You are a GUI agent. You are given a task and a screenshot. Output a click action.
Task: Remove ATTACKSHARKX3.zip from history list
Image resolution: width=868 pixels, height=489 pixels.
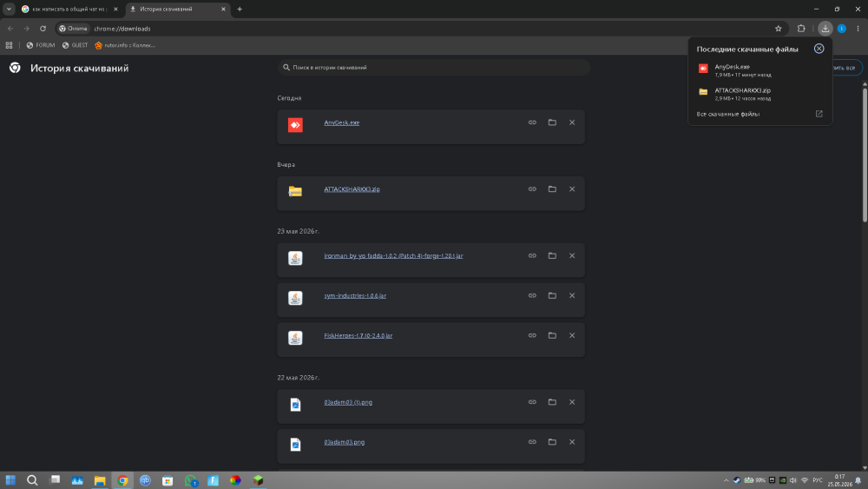click(572, 188)
